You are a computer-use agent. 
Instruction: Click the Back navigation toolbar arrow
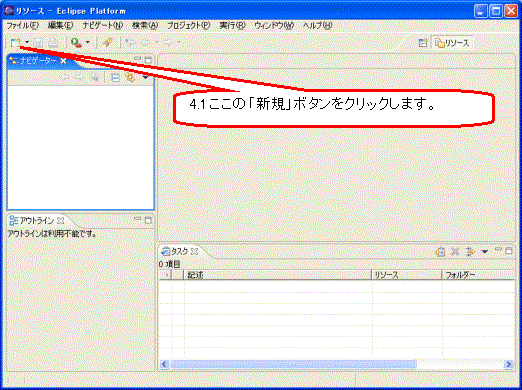click(x=146, y=42)
